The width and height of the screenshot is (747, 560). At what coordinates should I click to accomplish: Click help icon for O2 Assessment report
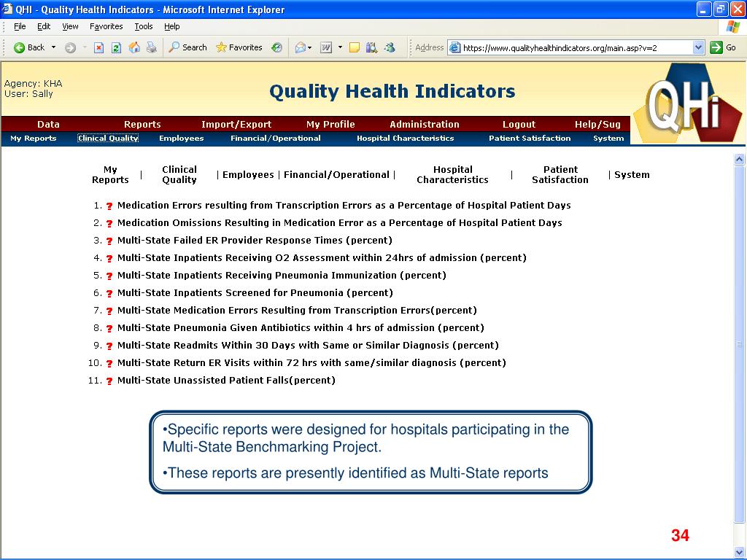(x=109, y=259)
